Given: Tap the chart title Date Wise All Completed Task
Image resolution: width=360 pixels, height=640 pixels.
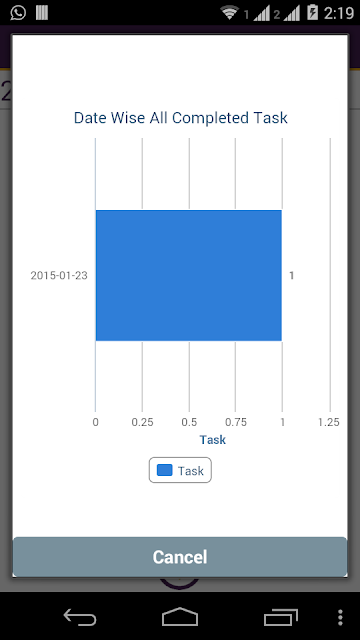Looking at the screenshot, I should coord(180,118).
